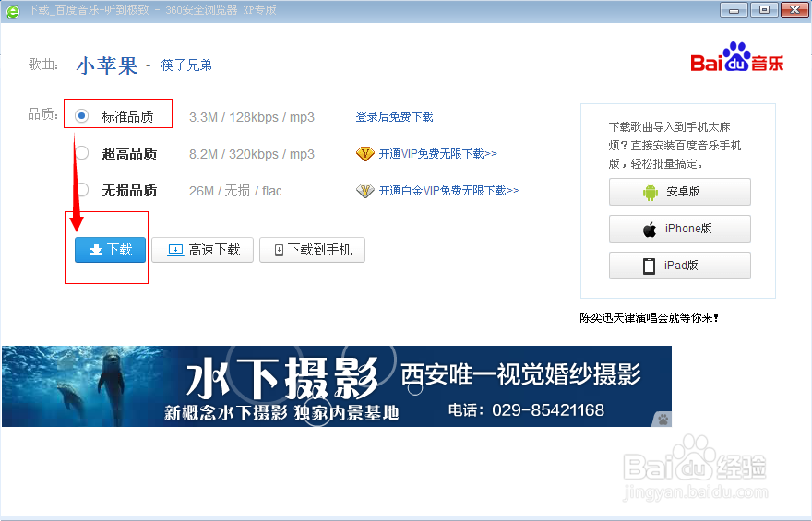The height and width of the screenshot is (521, 812).
Task: Minimize the browser window
Action: point(734,10)
